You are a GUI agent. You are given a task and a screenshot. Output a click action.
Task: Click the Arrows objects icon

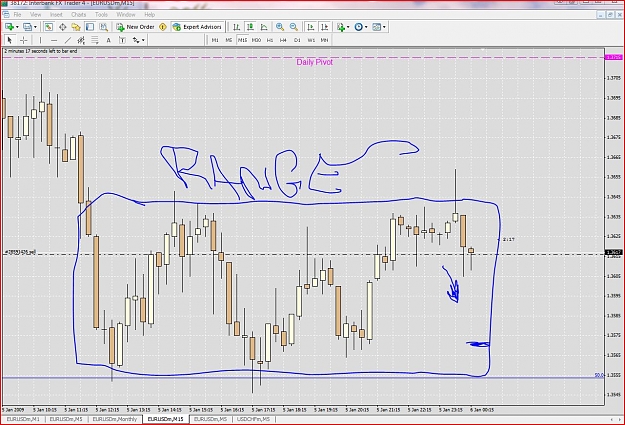(136, 40)
